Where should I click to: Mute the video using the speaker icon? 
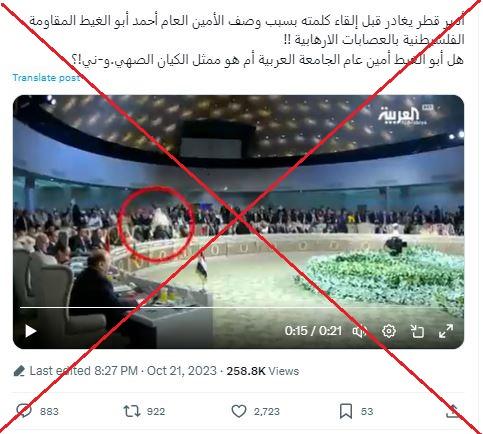tap(360, 331)
